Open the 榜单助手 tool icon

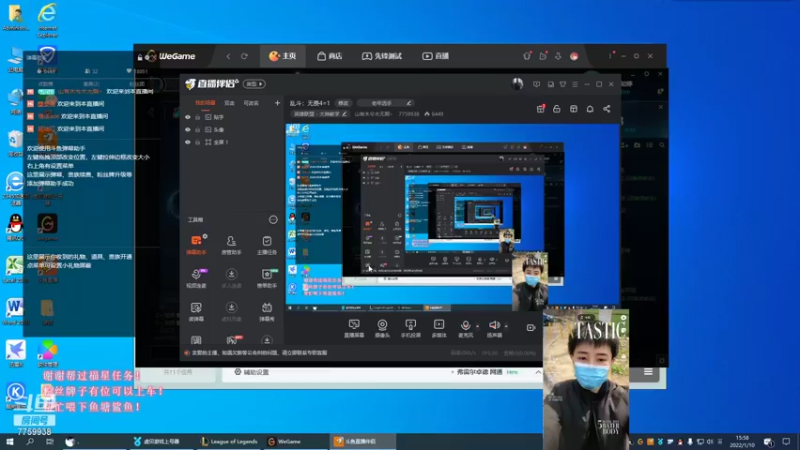[x=266, y=278]
